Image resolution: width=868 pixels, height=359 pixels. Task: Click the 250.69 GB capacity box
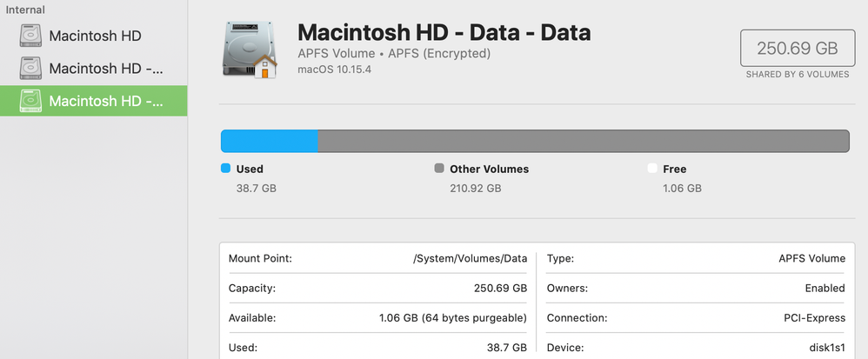click(797, 48)
